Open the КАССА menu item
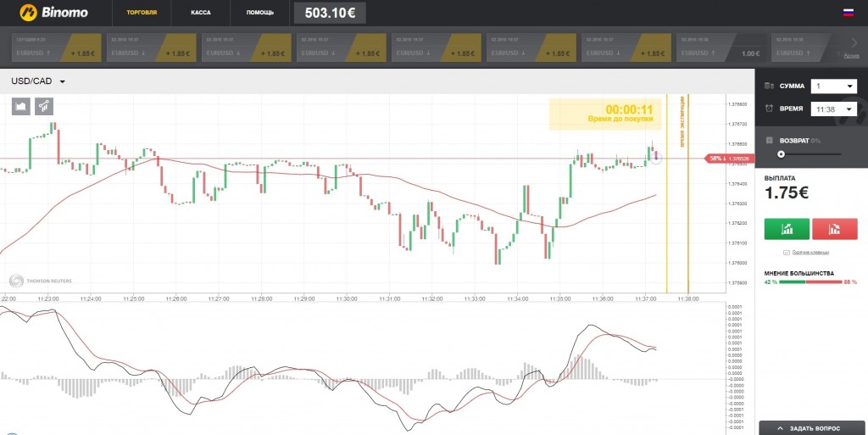 coord(200,12)
